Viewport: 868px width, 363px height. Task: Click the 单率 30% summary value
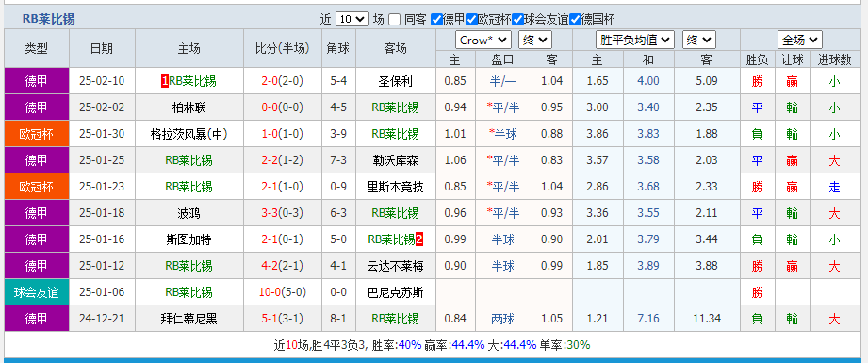(x=578, y=345)
